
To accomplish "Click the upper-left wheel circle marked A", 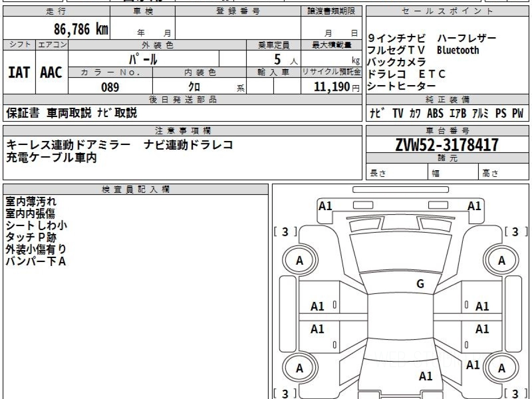I will [x=300, y=261].
